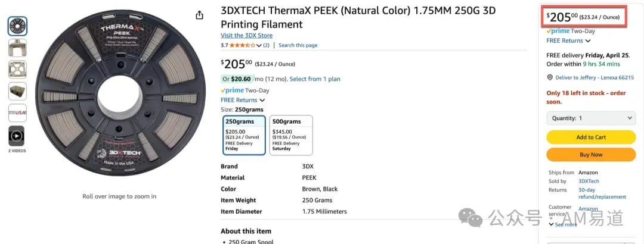Expand See more seller details
The height and width of the screenshot is (244, 644).
[563, 224]
